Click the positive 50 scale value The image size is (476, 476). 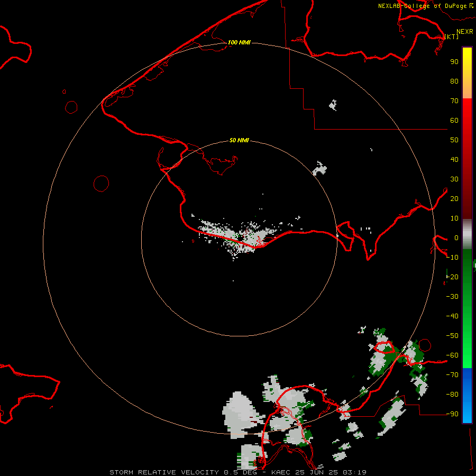(x=454, y=140)
